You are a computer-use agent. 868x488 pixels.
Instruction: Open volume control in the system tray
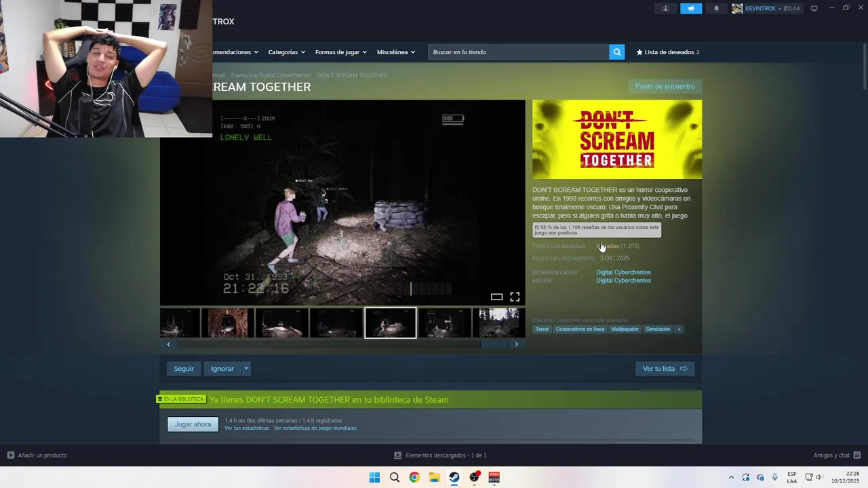pos(819,477)
